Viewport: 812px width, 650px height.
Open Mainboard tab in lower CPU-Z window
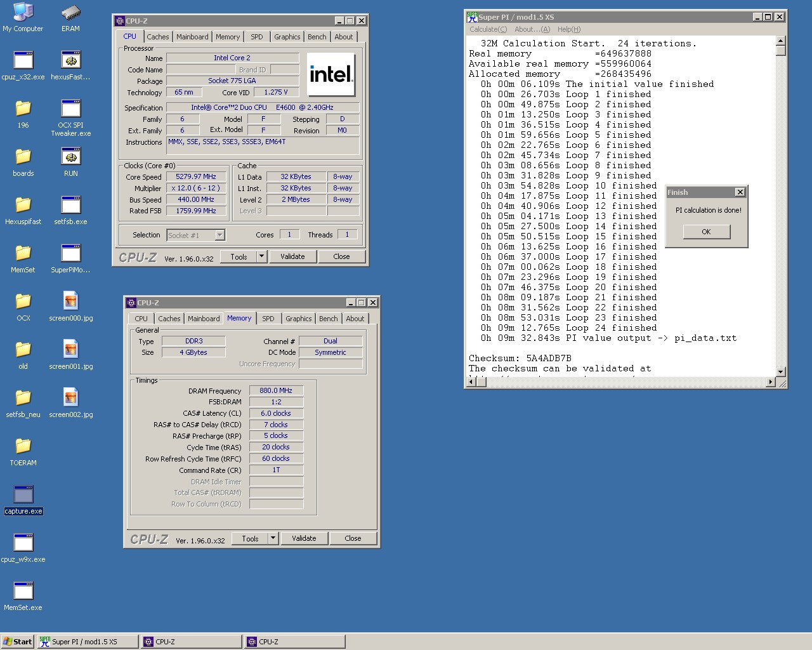204,319
